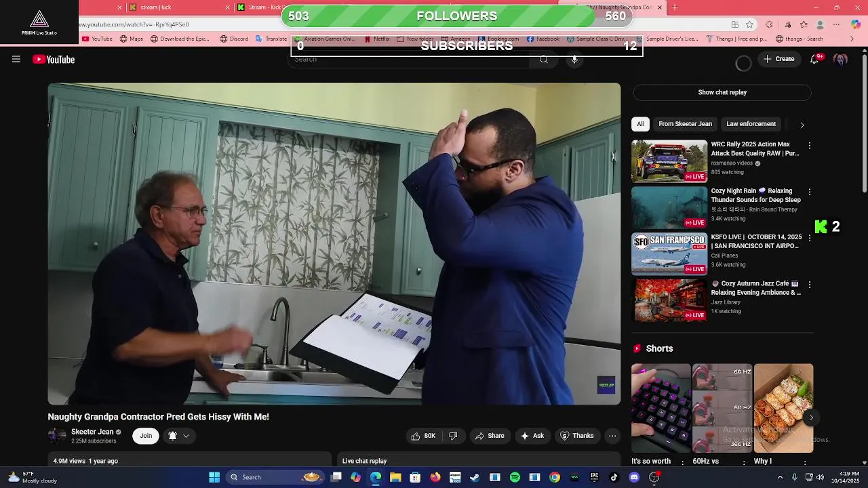Open Spotify from the taskbar
This screenshot has width=868, height=488.
tap(515, 477)
